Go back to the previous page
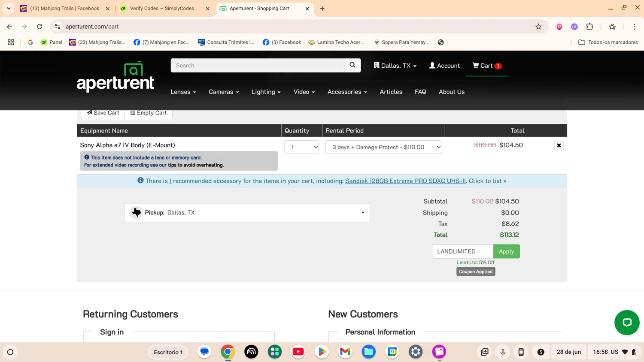644x362 pixels. (9, 27)
